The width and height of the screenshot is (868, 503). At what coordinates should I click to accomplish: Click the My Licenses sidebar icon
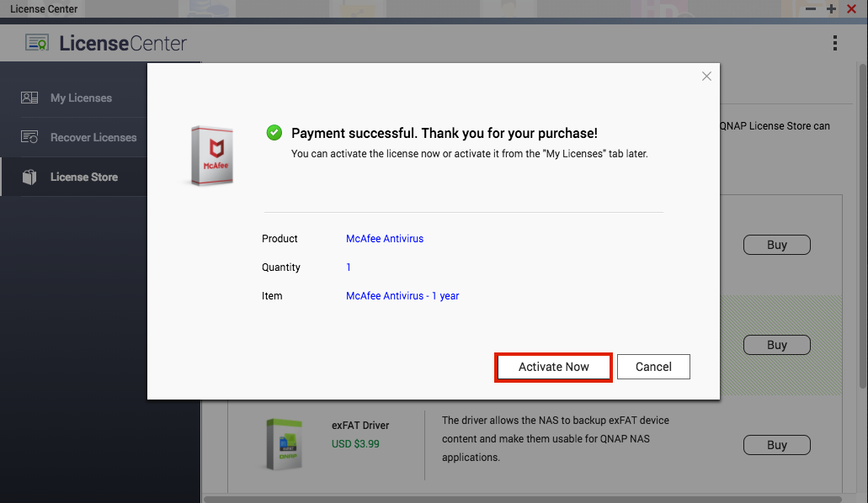coord(29,98)
